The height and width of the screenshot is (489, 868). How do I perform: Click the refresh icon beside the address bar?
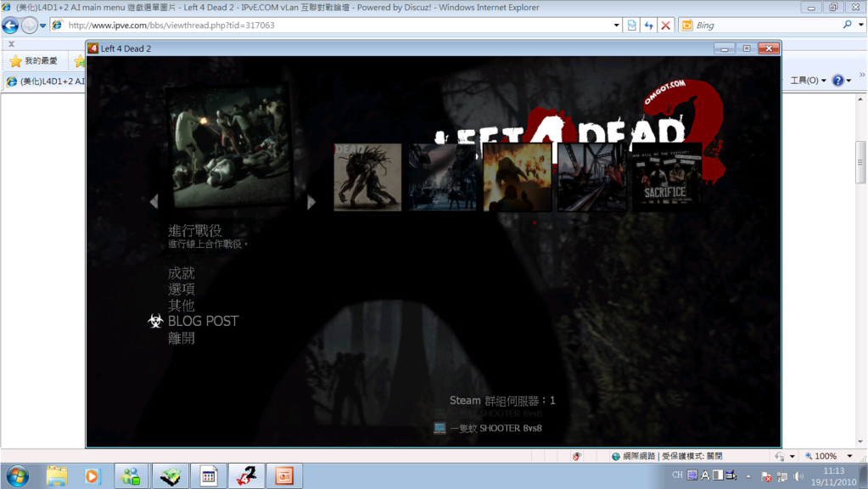(x=648, y=25)
